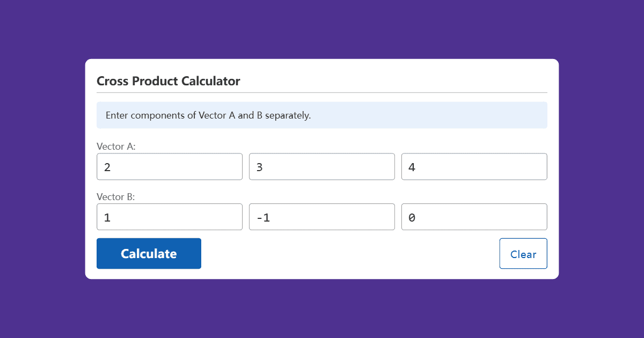Click the last input field of Vector B

474,217
